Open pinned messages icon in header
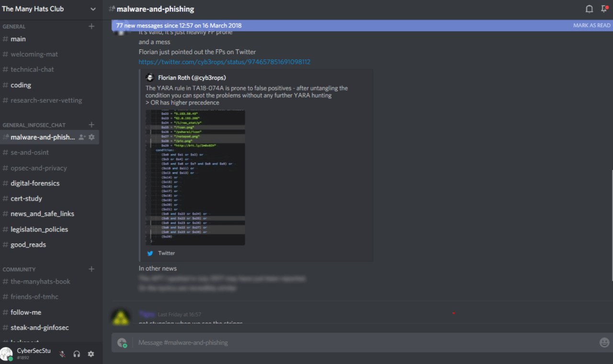The width and height of the screenshot is (613, 364). pyautogui.click(x=604, y=9)
